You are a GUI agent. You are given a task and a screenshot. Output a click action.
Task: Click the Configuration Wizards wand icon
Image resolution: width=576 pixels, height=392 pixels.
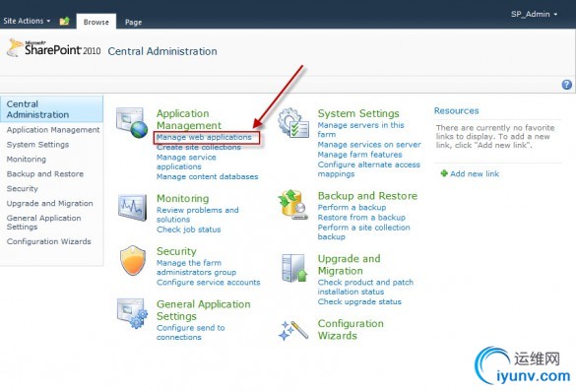293,330
